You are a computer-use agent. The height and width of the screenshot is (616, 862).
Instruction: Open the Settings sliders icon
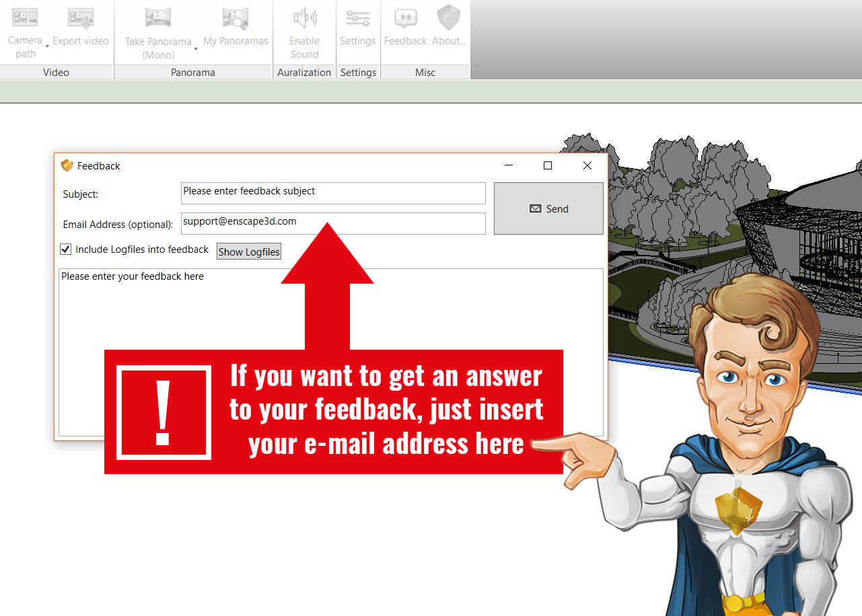pyautogui.click(x=357, y=17)
